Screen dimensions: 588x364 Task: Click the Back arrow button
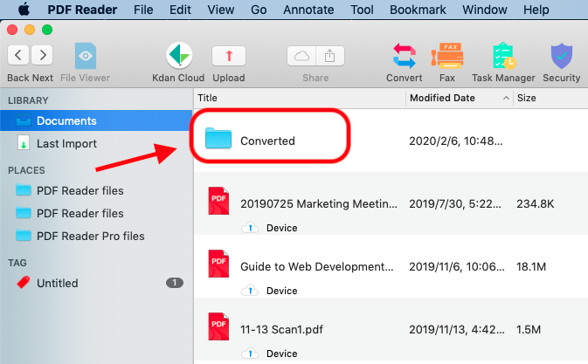click(x=18, y=55)
